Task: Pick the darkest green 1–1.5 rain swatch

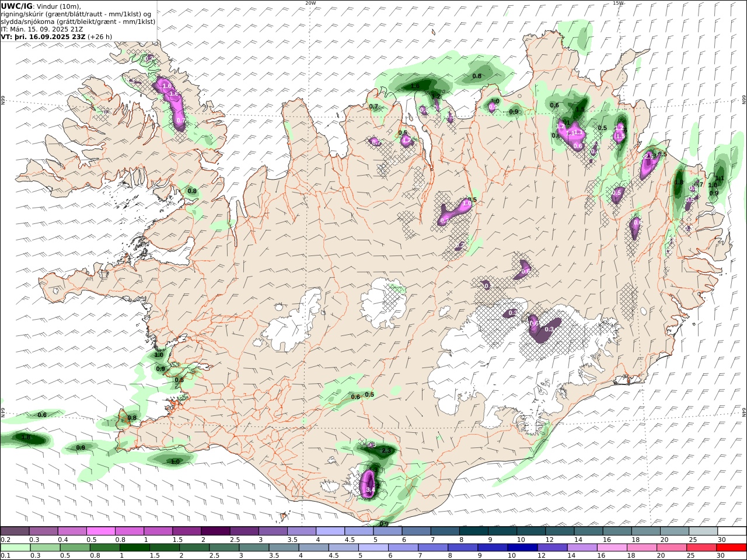Action: point(135,548)
